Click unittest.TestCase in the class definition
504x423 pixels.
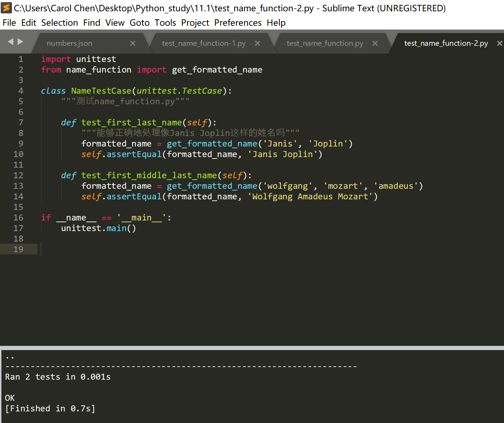179,91
